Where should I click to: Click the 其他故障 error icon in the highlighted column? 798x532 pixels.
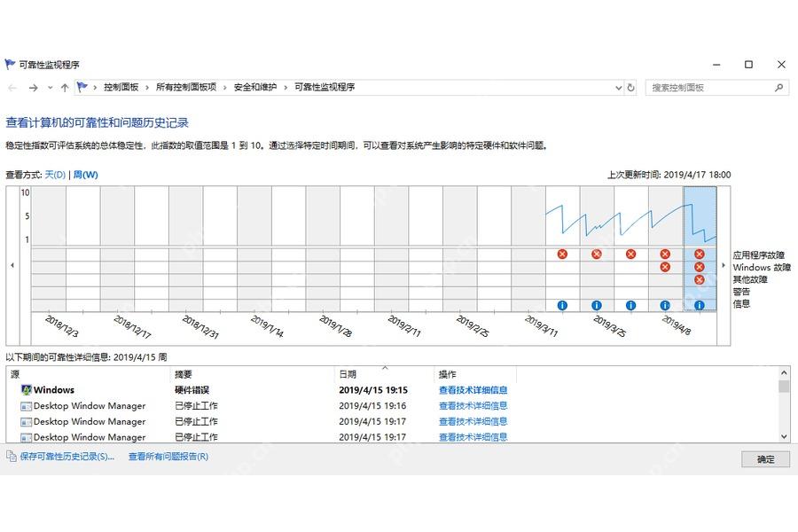pos(700,279)
